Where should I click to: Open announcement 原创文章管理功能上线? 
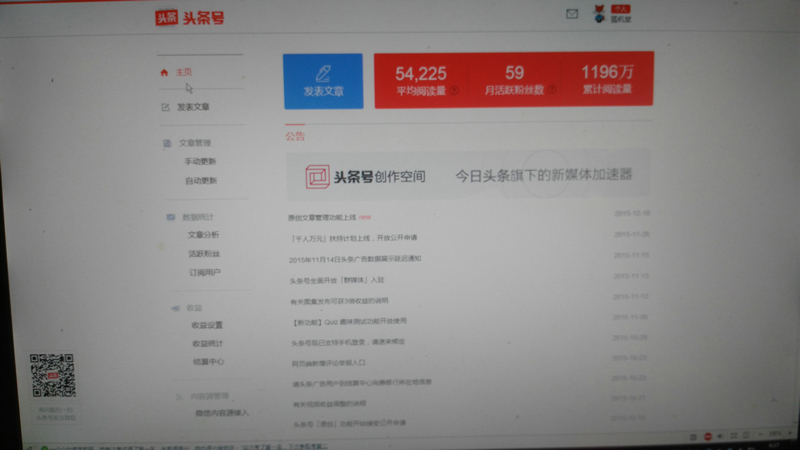click(322, 217)
